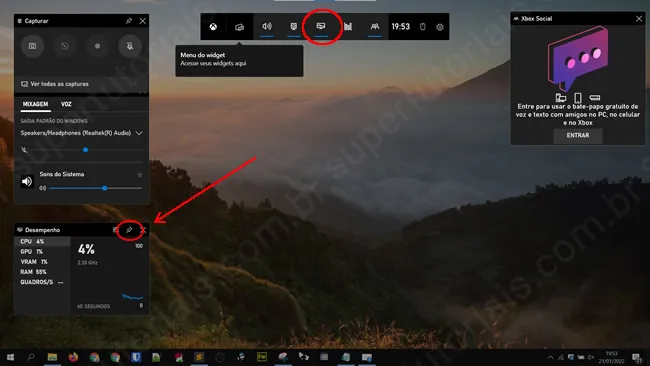Click Saída padrão do Windows label
This screenshot has width=650, height=366.
(x=54, y=121)
